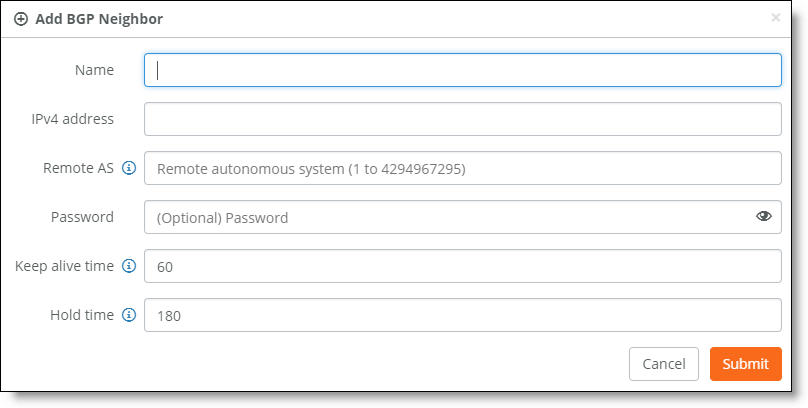Show the Hold time info icon help

pyautogui.click(x=129, y=315)
